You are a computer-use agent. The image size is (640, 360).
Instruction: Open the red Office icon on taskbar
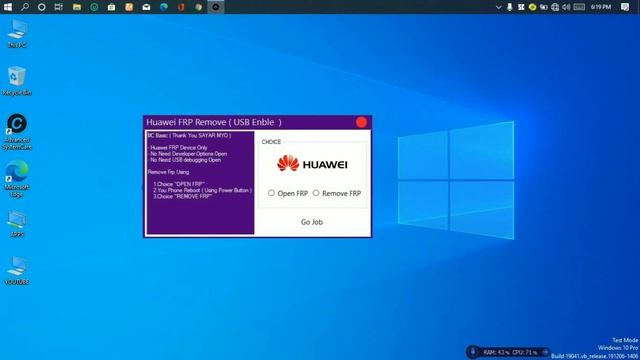[181, 7]
